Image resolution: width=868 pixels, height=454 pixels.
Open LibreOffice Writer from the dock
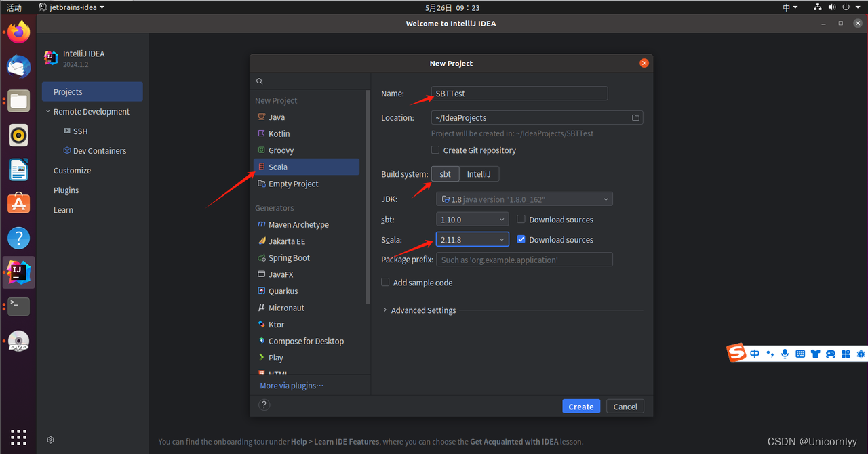[19, 169]
